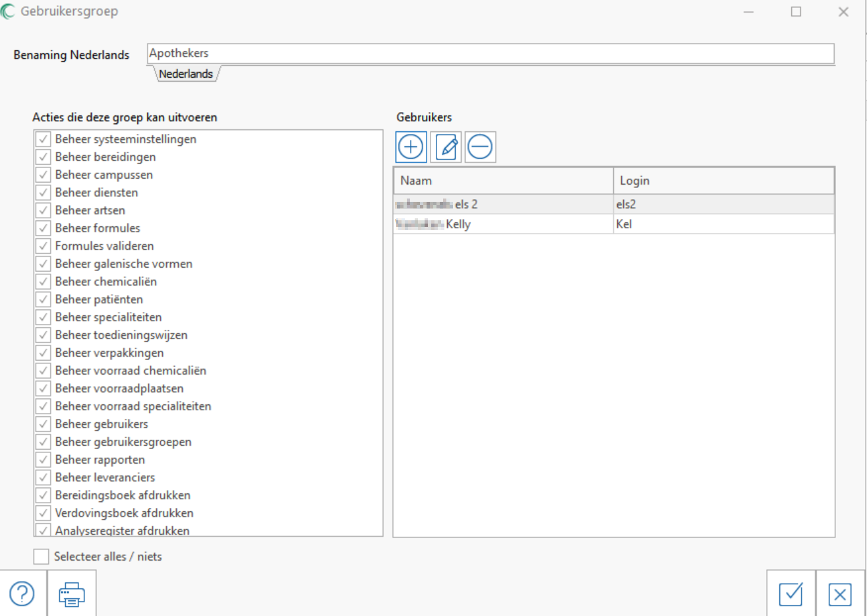Toggle Beheer verpakkingen checkbox
The image size is (867, 616).
point(44,353)
